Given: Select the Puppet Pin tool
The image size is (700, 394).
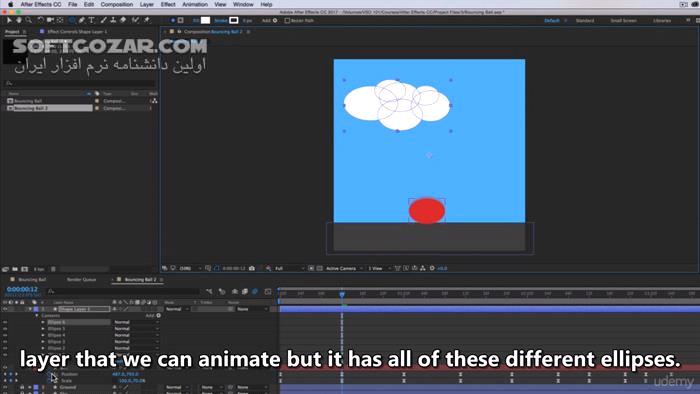Looking at the screenshot, I should tap(147, 20).
